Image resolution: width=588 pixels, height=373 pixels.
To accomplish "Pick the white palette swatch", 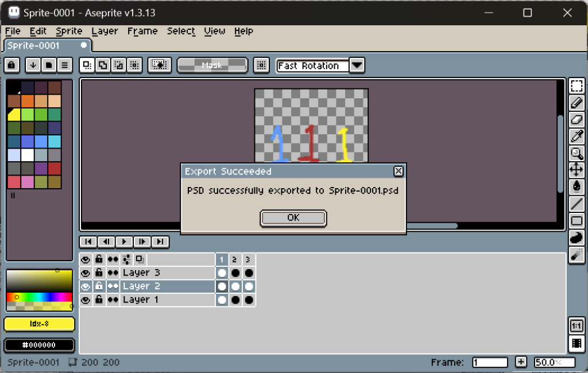I will tap(28, 155).
